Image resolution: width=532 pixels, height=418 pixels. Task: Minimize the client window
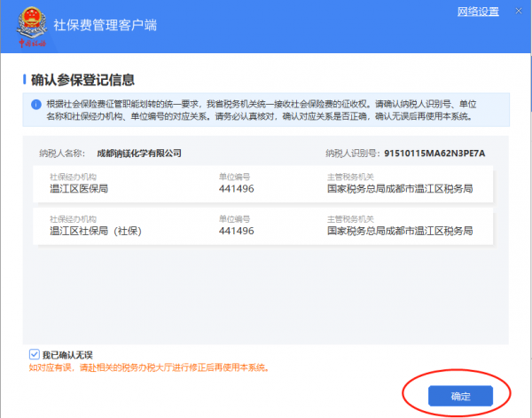click(x=518, y=12)
